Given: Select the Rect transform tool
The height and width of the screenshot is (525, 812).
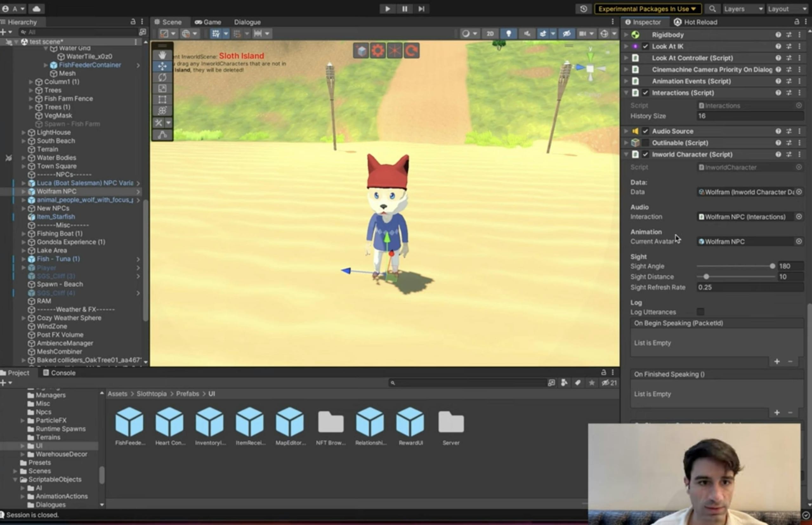Looking at the screenshot, I should tap(162, 99).
